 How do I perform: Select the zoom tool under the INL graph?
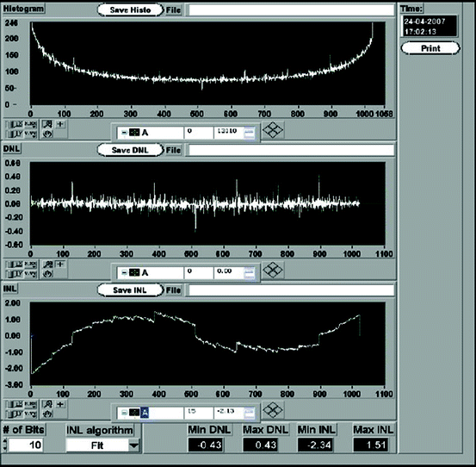pyautogui.click(x=47, y=404)
